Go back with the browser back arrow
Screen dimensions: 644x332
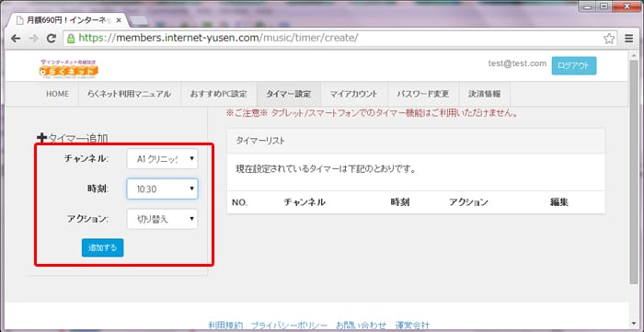tap(16, 38)
